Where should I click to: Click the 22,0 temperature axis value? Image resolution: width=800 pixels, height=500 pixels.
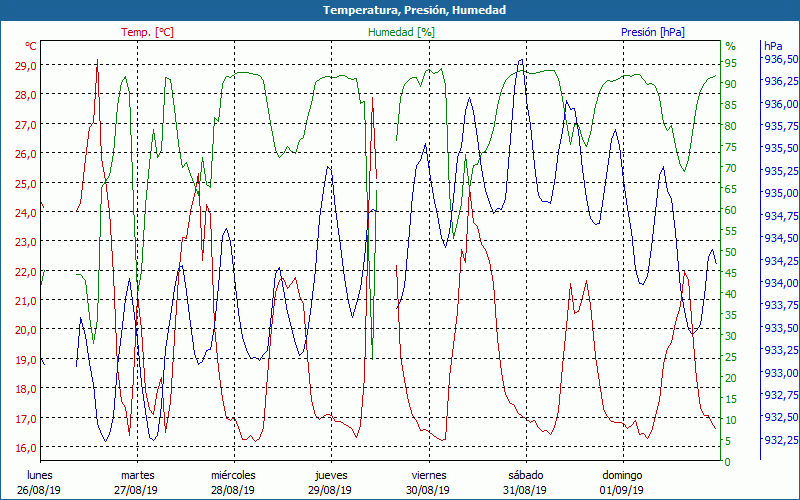click(x=26, y=271)
